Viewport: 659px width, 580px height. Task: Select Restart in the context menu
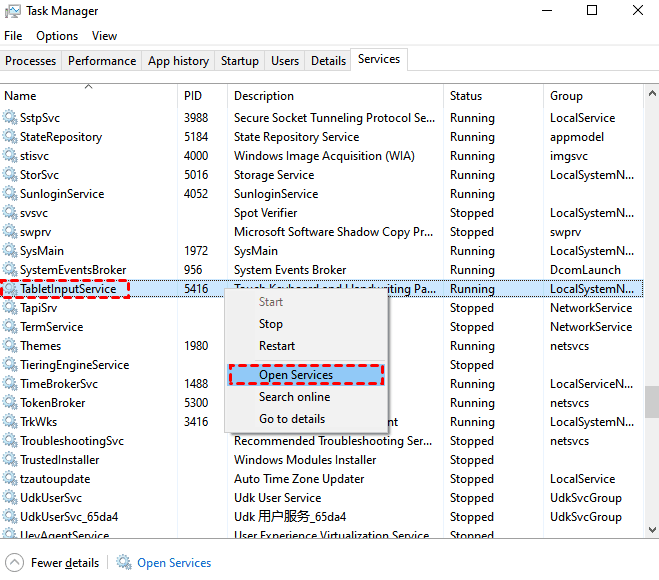point(277,346)
